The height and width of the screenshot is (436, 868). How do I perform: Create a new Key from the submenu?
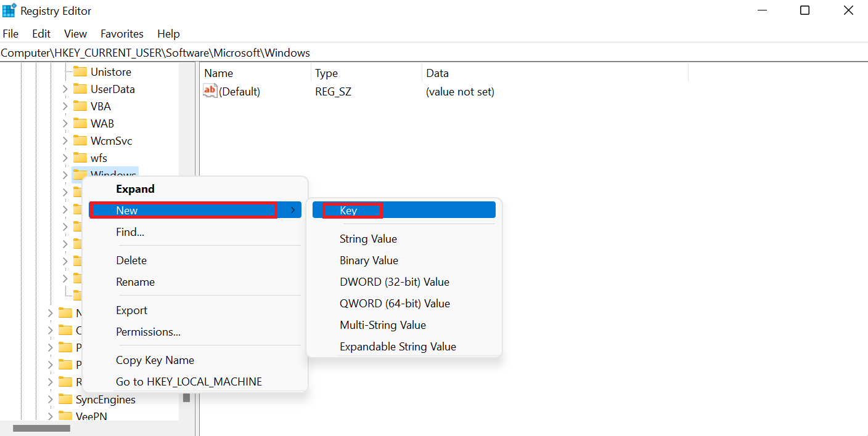tap(404, 210)
